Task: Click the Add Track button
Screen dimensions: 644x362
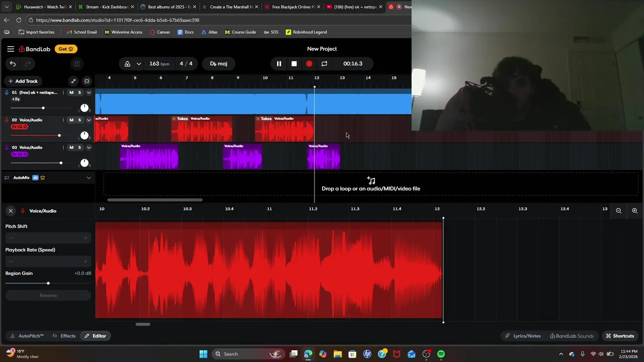Action: click(23, 81)
